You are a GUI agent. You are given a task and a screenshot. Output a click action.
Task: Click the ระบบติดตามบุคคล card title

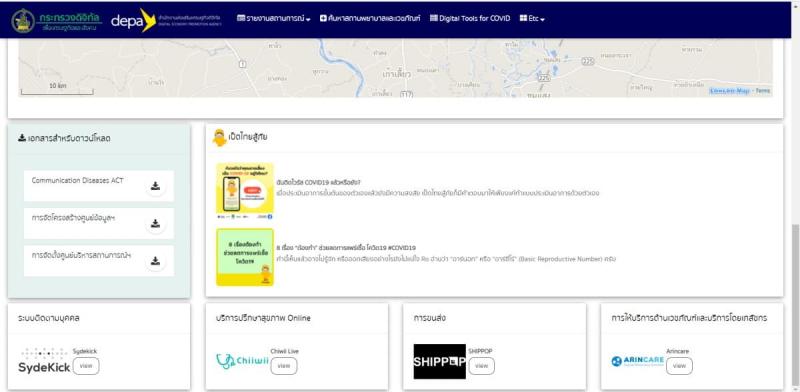48,318
